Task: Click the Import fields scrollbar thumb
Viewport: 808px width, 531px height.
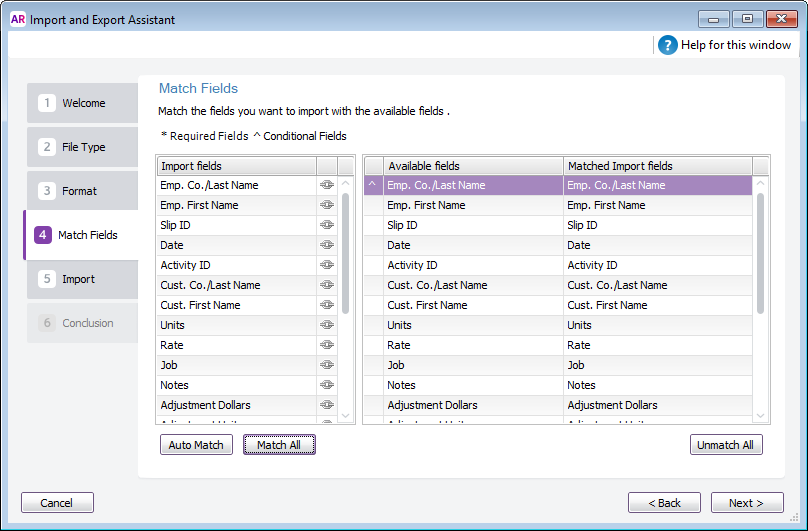Action: tap(346, 253)
